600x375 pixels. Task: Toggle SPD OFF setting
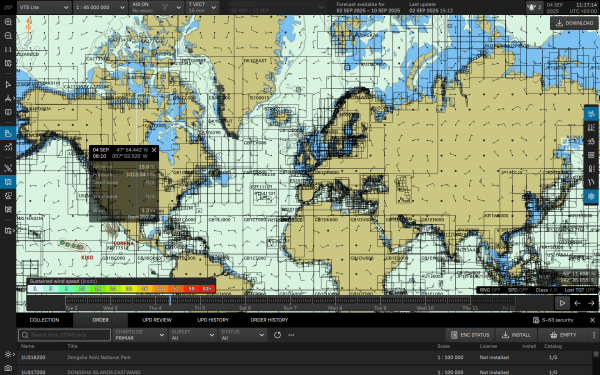pyautogui.click(x=518, y=290)
